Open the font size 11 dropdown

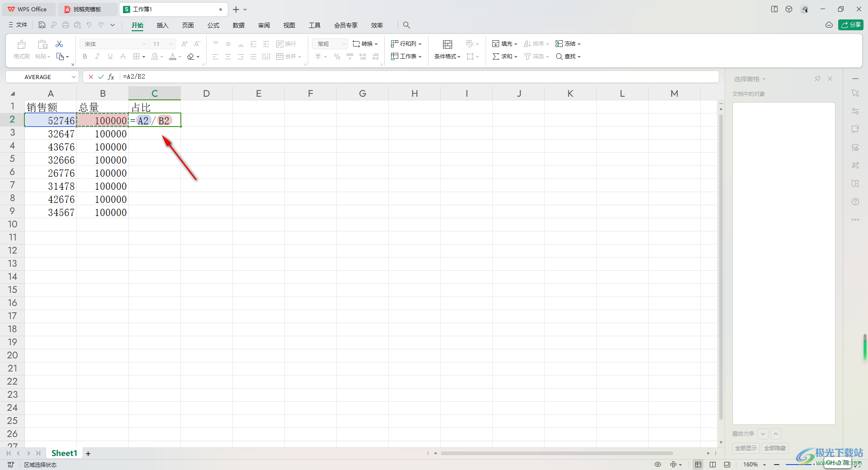[x=171, y=44]
